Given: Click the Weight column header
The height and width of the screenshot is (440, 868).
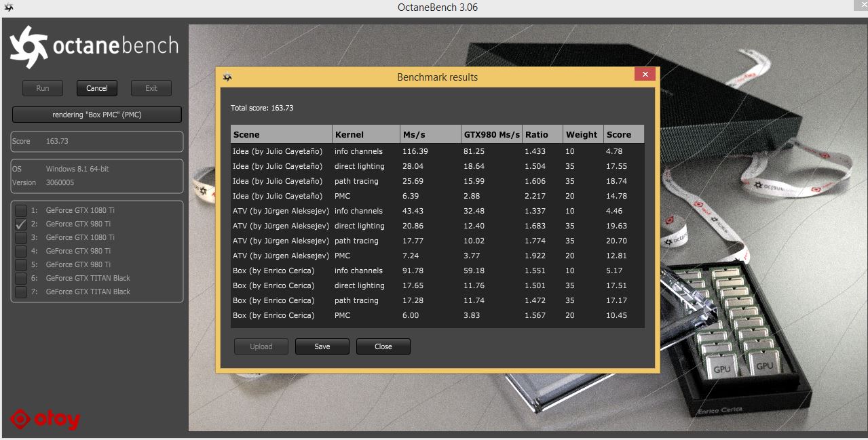Looking at the screenshot, I should tap(584, 134).
